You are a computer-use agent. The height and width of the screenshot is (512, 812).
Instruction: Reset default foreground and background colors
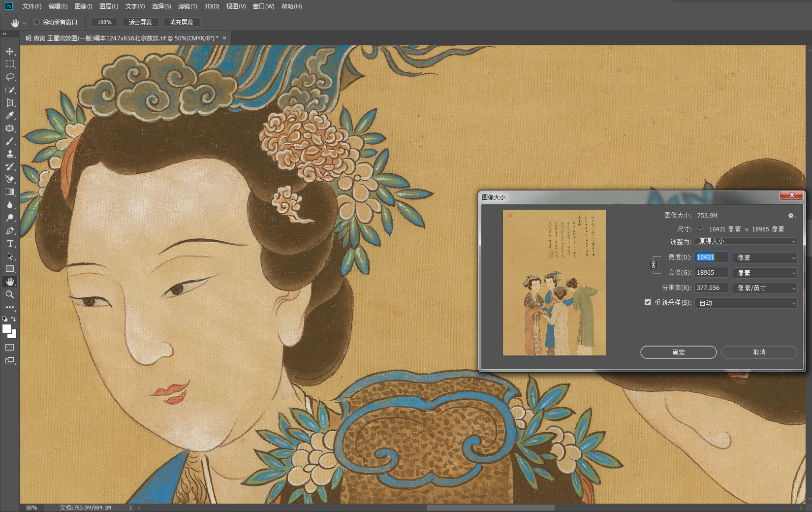coord(5,319)
